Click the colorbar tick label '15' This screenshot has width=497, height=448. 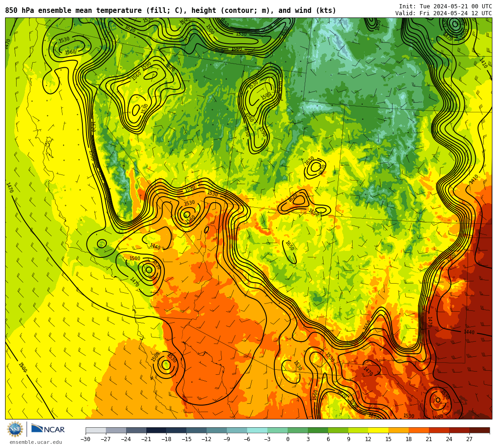pyautogui.click(x=388, y=439)
